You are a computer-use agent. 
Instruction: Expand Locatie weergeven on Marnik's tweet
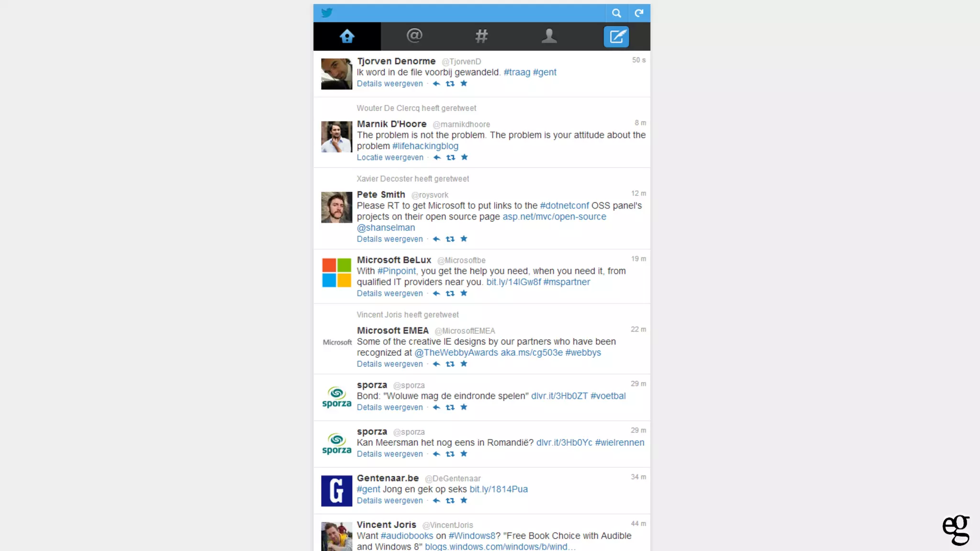click(x=390, y=157)
